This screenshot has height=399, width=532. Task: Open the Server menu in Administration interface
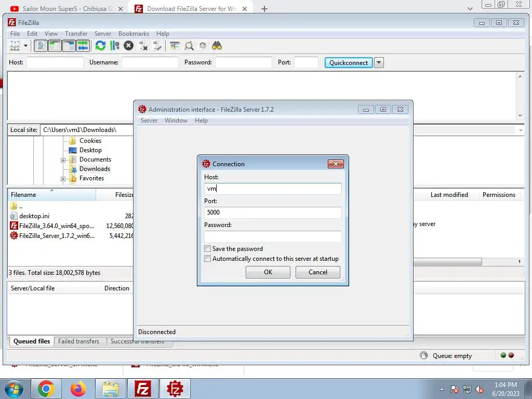149,121
